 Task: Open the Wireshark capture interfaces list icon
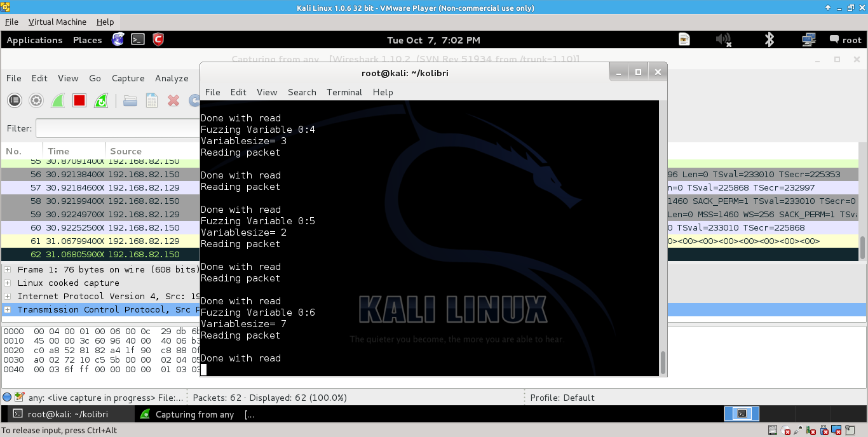tap(15, 100)
